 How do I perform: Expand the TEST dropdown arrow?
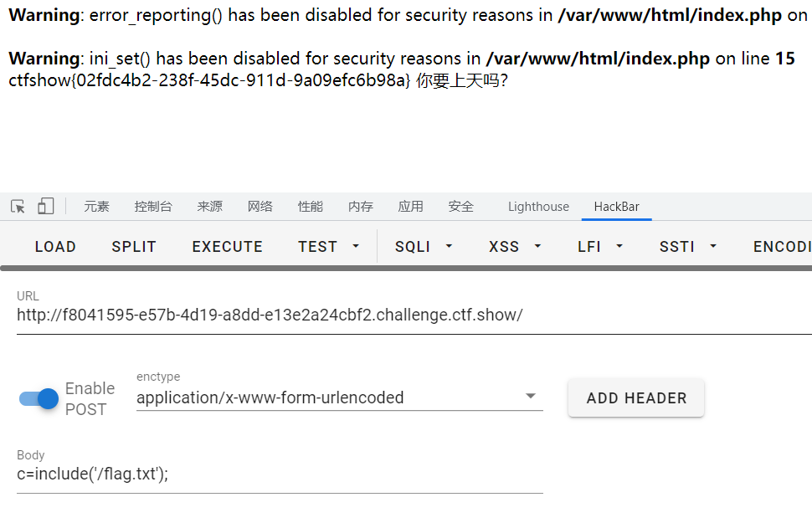356,247
